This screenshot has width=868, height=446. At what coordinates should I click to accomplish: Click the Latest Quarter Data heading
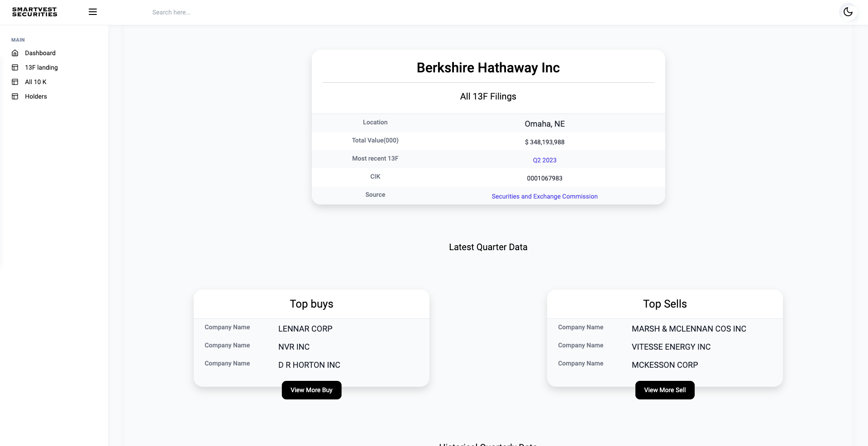488,247
